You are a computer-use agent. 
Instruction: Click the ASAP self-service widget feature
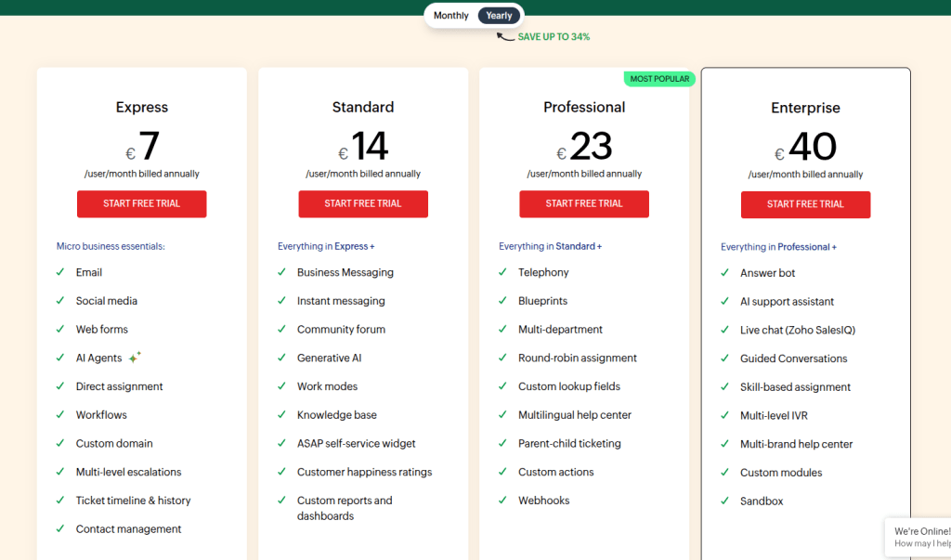coord(356,444)
